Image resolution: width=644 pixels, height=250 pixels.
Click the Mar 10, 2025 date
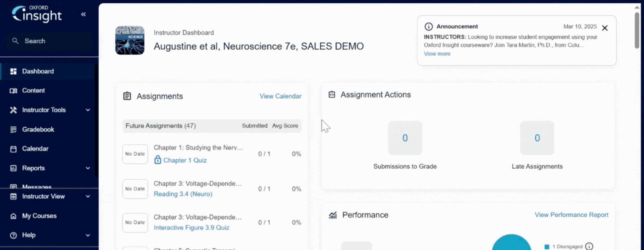tap(580, 27)
